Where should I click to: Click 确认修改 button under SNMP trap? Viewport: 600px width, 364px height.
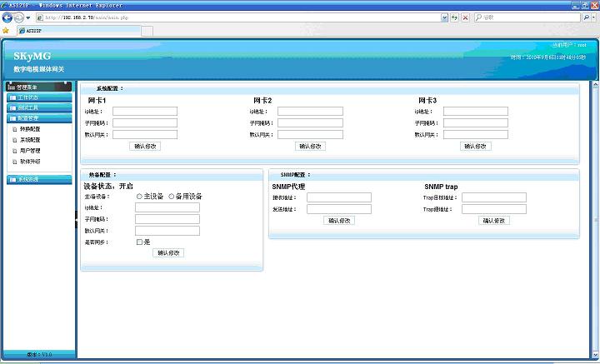click(x=495, y=221)
